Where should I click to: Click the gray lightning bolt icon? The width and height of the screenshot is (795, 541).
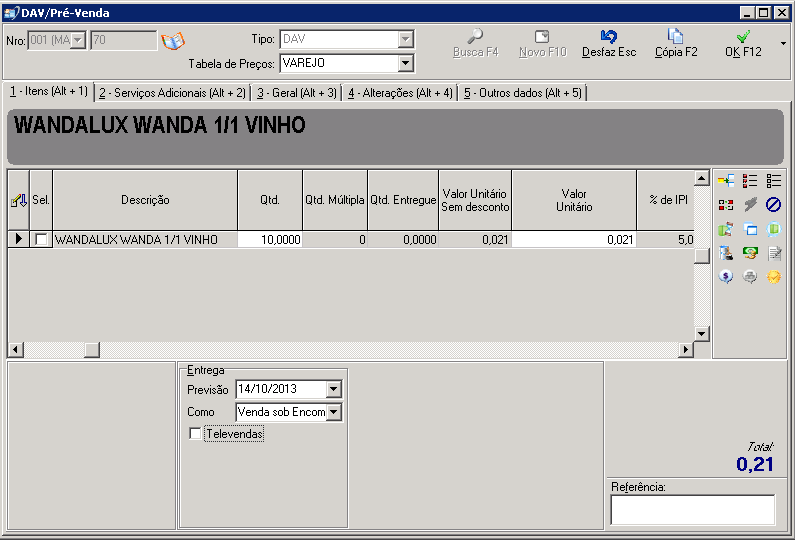(x=750, y=205)
